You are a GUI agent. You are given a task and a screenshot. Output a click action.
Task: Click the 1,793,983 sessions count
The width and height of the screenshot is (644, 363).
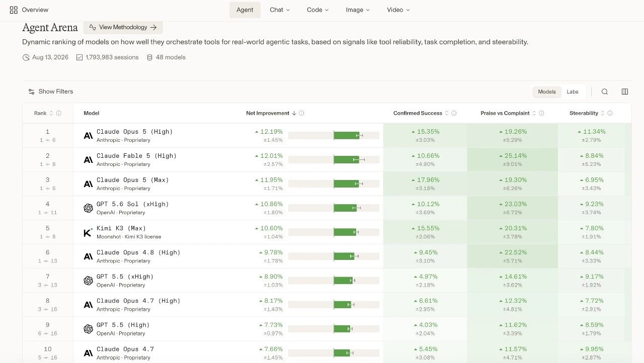pos(112,57)
